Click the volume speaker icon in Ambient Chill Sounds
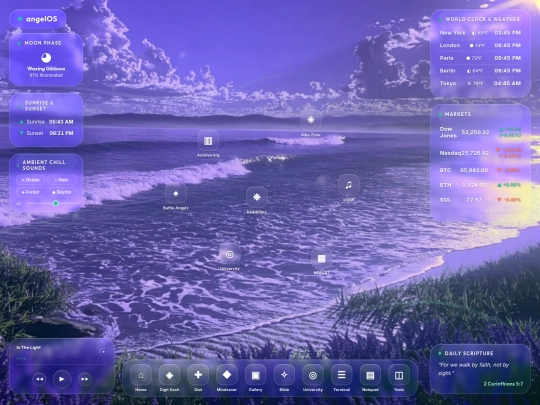 coord(19,204)
